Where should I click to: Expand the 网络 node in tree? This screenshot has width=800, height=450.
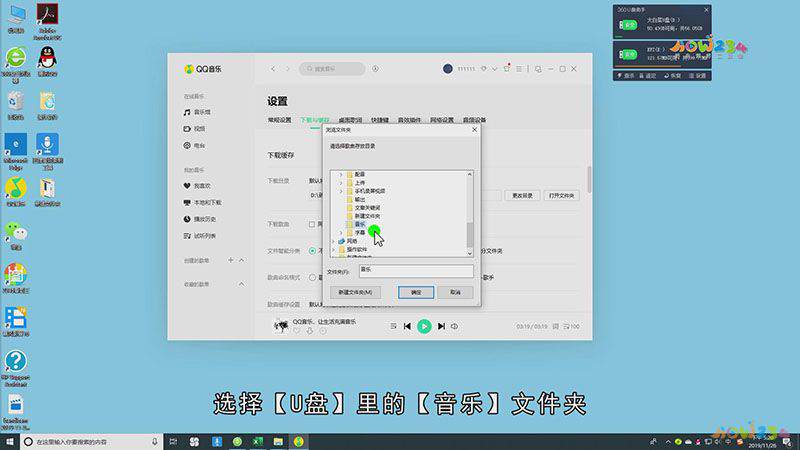(334, 241)
